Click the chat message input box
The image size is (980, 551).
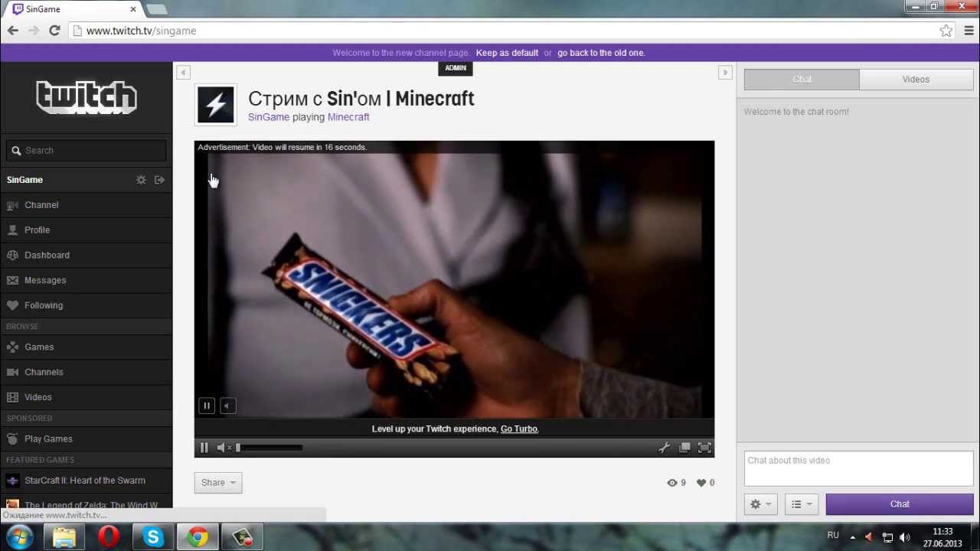tap(858, 468)
